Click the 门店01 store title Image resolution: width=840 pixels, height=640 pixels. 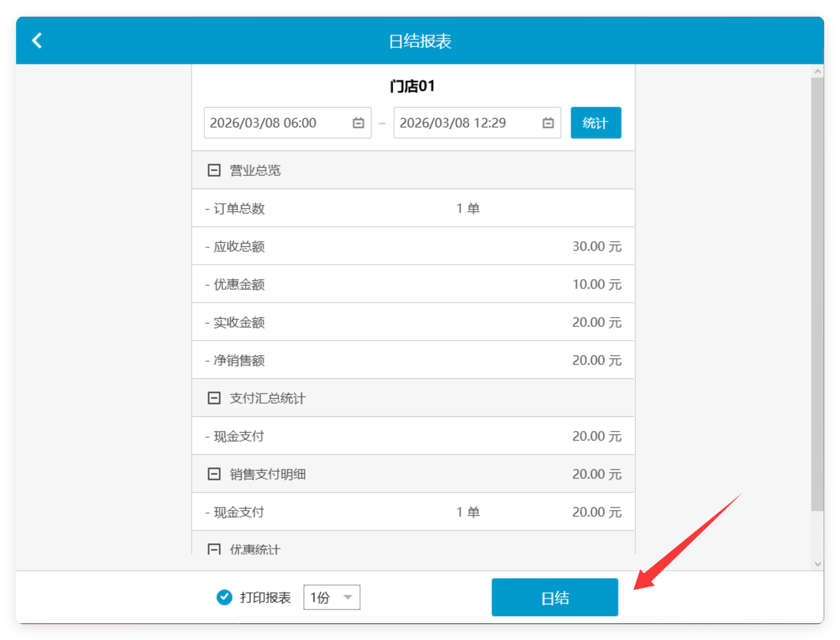point(412,86)
